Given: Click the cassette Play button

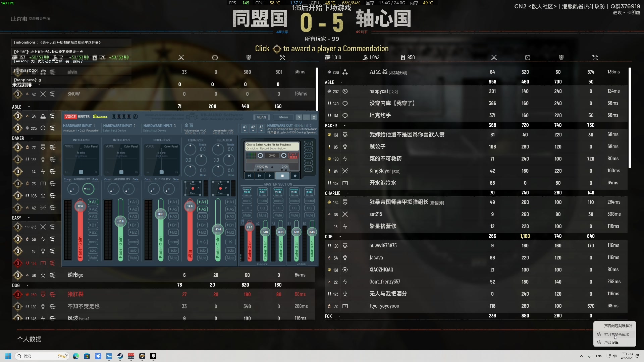Looking at the screenshot, I should 270,176.
